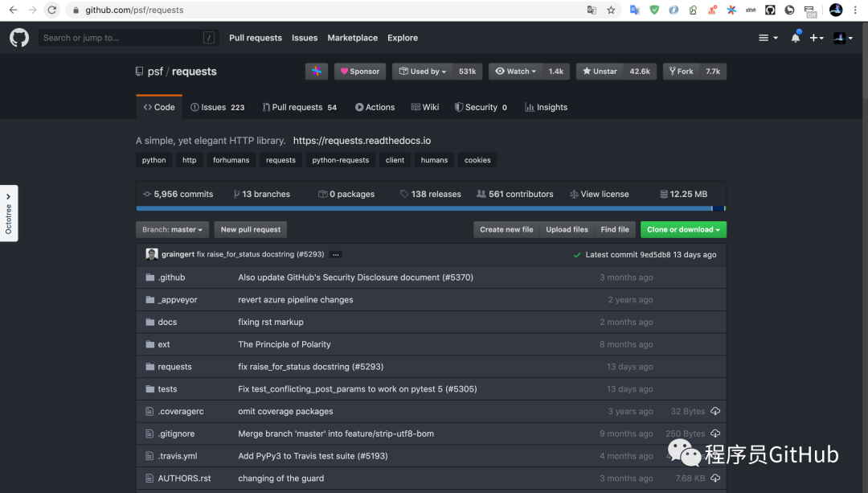Click the GitHub Octocat logo
Screen dimensions: 868x493
(x=18, y=38)
